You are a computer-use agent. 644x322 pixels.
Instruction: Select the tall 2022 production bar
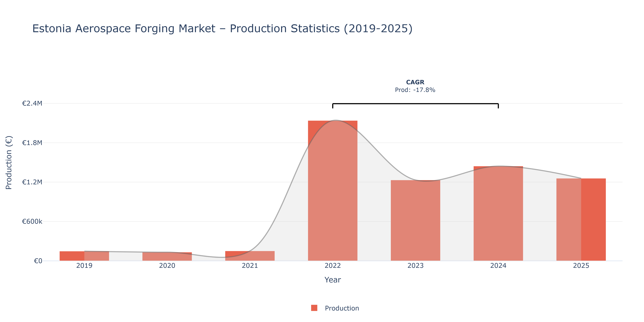[x=332, y=191]
